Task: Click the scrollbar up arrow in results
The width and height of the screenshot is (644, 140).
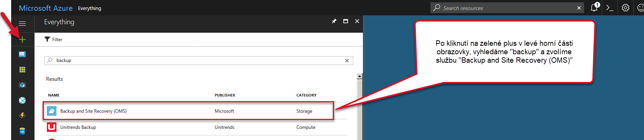Action: click(x=359, y=76)
